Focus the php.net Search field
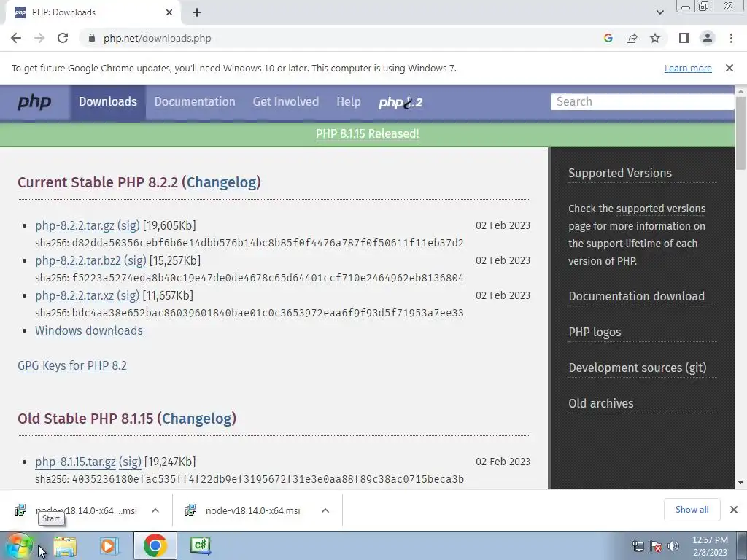Viewport: 747px width, 560px height. 642,102
